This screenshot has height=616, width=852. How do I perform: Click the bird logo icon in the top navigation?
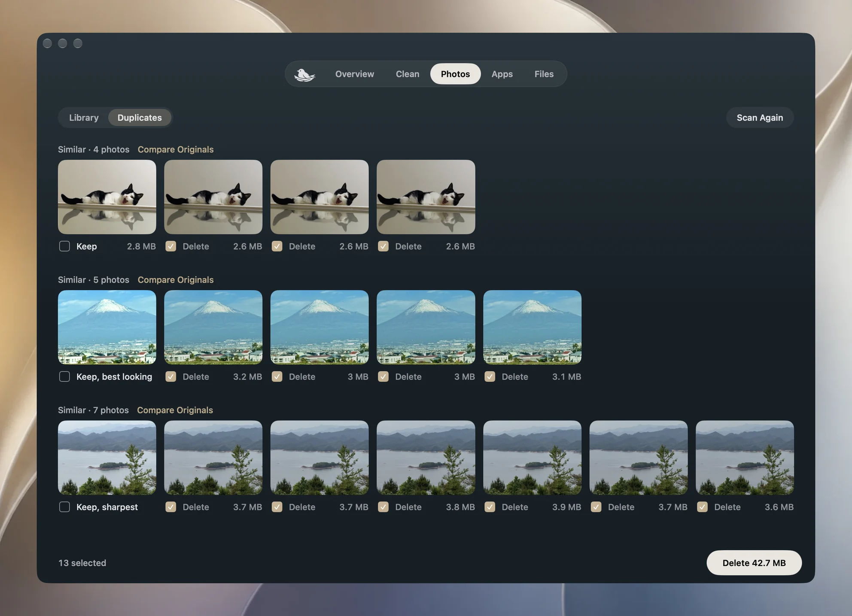(x=304, y=74)
